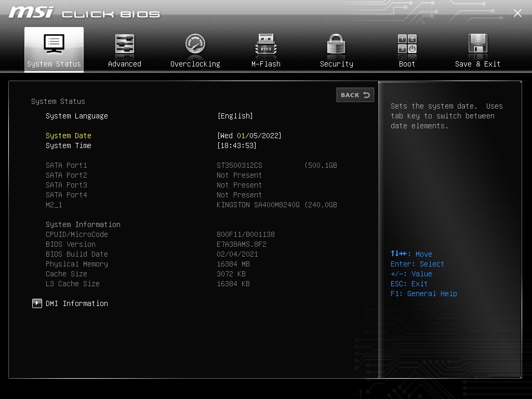The width and height of the screenshot is (532, 399).
Task: Open the System Language selector showing English
Action: (x=235, y=116)
